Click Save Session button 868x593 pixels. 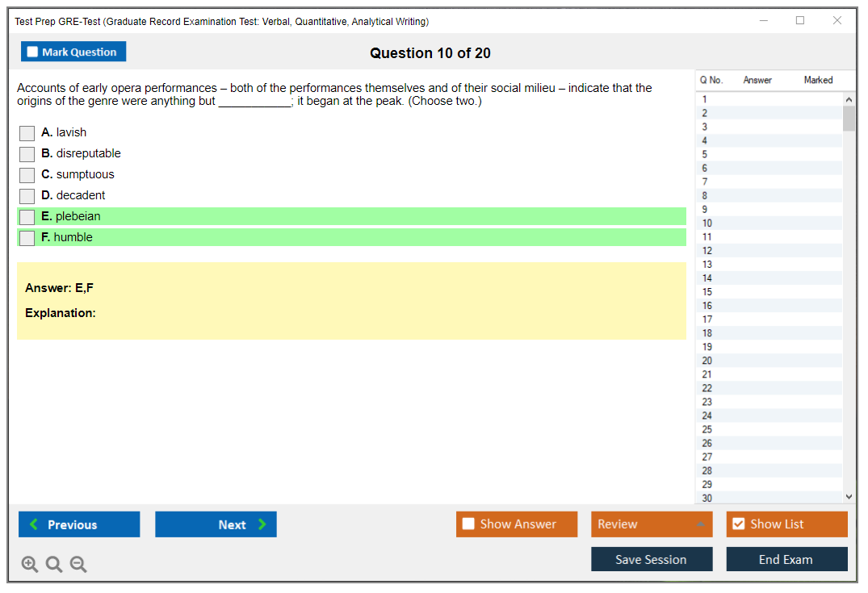[x=651, y=559]
